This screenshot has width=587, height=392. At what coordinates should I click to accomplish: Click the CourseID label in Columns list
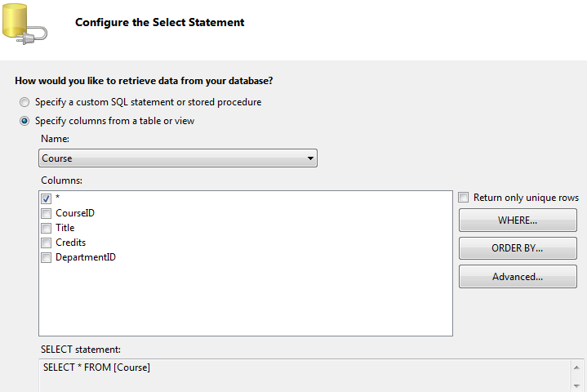pyautogui.click(x=75, y=213)
